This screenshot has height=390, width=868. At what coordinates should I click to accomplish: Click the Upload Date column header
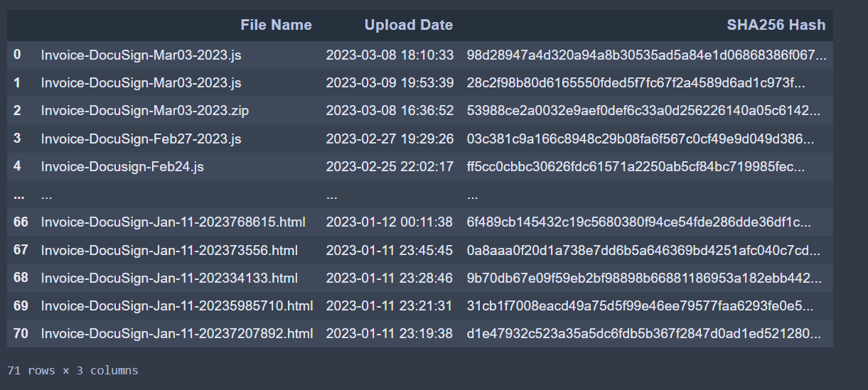[x=409, y=25]
